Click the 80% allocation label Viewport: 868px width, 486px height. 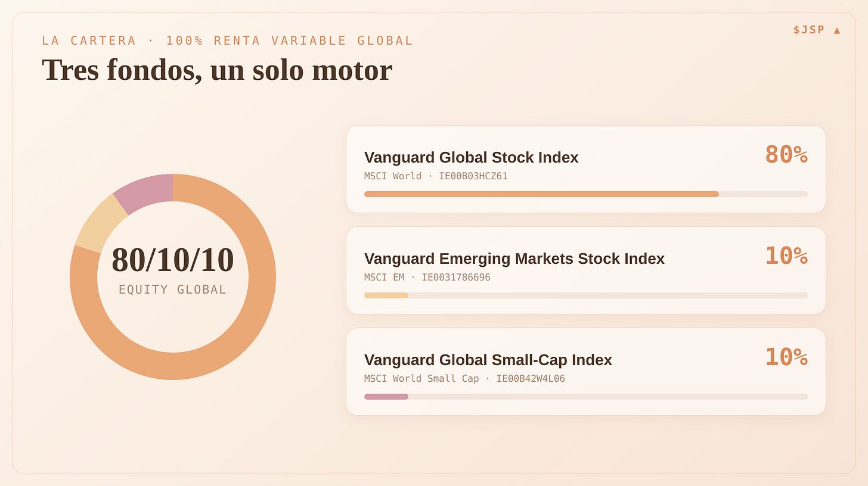tap(786, 155)
